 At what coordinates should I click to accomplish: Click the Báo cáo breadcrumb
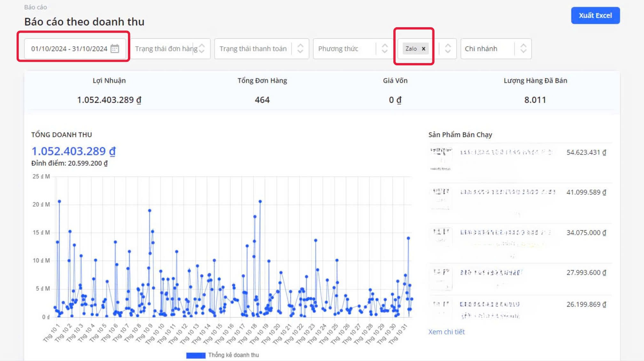click(35, 7)
